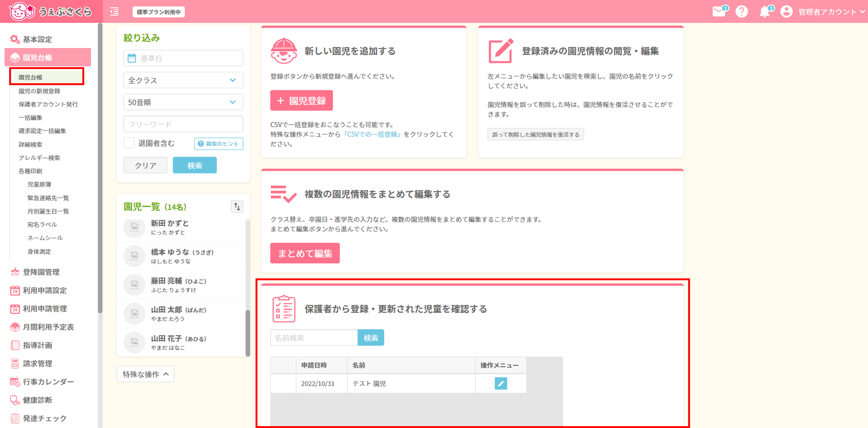Screen dimensions: 868x428
Task: Expand the 特殊な操作 menu
Action: [x=145, y=374]
